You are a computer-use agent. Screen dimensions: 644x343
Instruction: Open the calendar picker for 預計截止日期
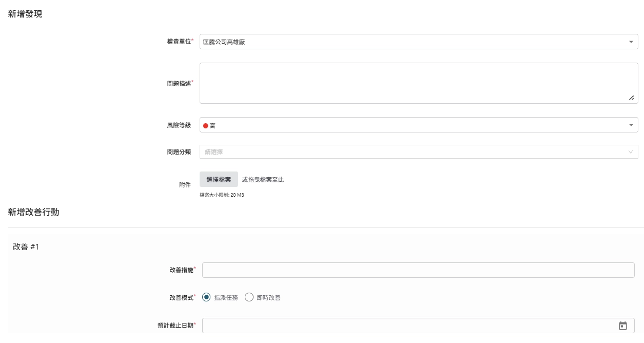tap(623, 326)
